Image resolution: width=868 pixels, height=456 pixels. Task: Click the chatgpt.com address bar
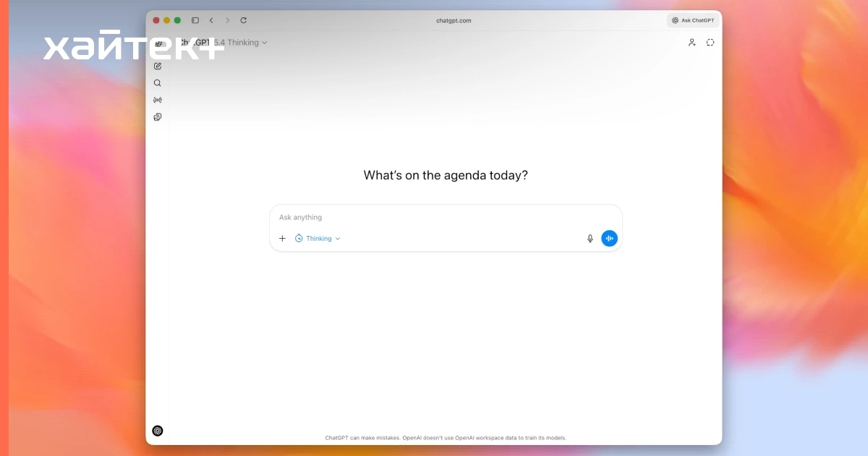coord(454,20)
